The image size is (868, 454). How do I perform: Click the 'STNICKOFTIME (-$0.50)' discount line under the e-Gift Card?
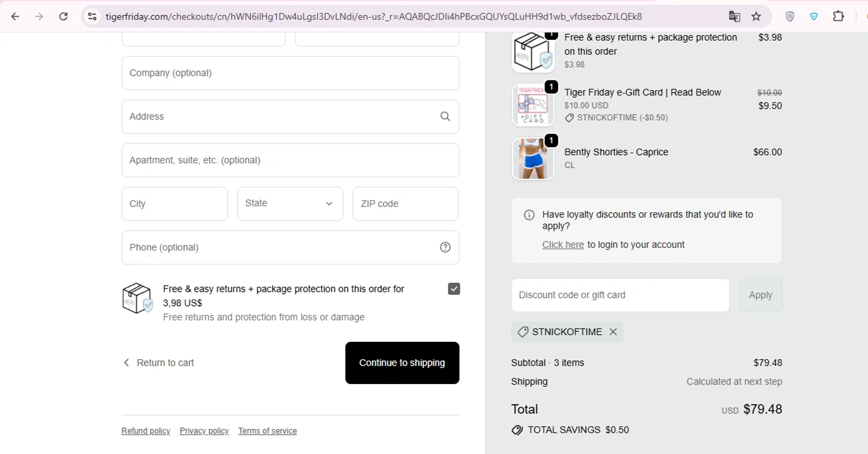616,117
